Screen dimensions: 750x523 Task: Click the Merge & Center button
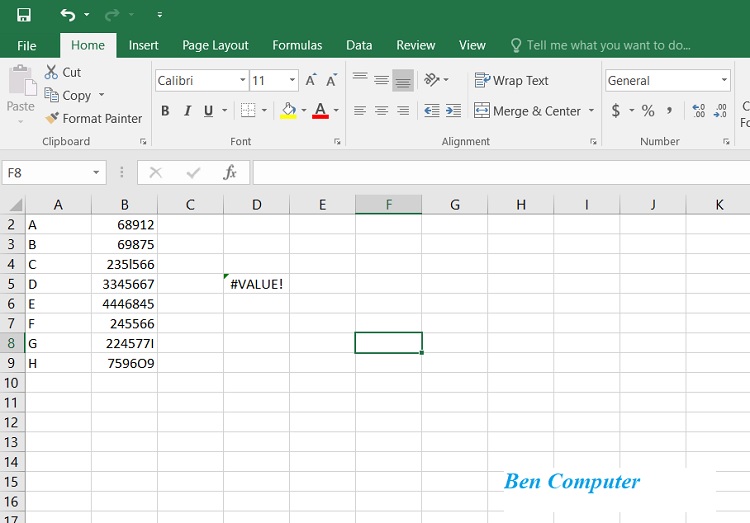[x=528, y=110]
